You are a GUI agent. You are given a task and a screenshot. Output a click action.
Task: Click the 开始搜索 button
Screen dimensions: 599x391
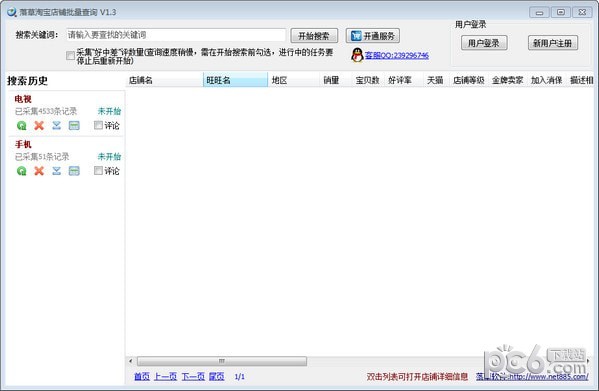point(314,36)
